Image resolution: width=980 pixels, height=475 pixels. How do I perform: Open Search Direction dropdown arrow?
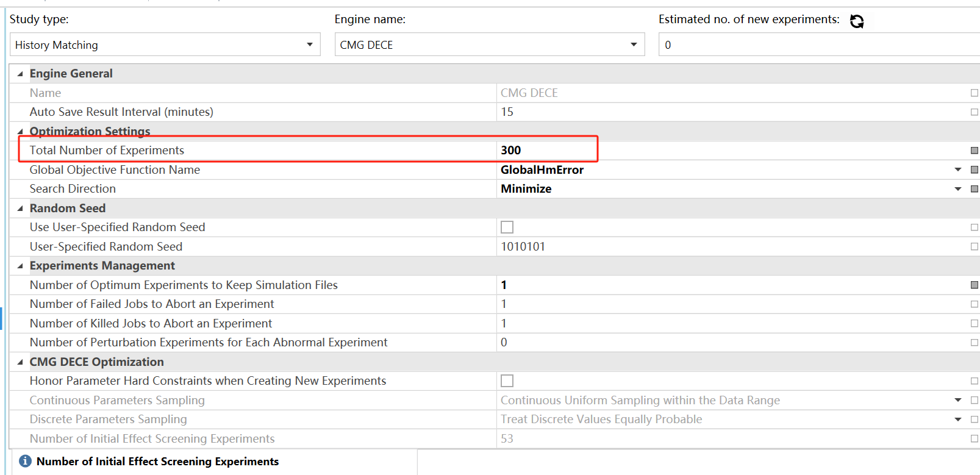(957, 189)
